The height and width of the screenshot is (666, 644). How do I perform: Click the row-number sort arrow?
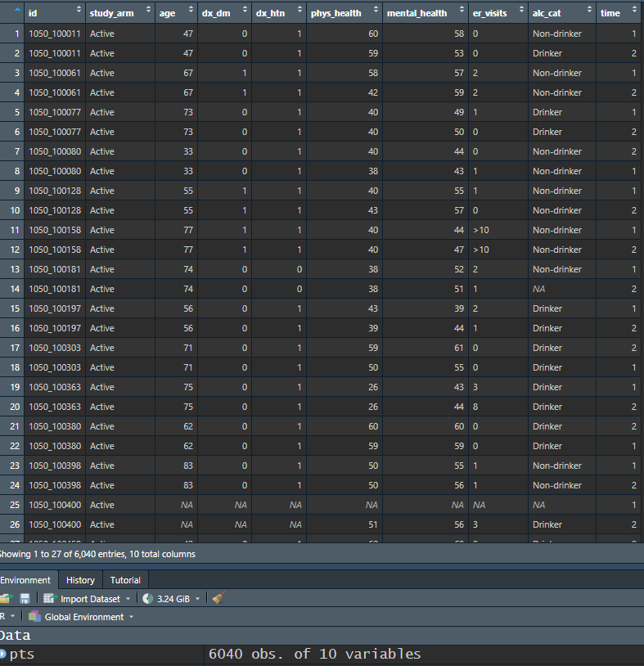17,9
